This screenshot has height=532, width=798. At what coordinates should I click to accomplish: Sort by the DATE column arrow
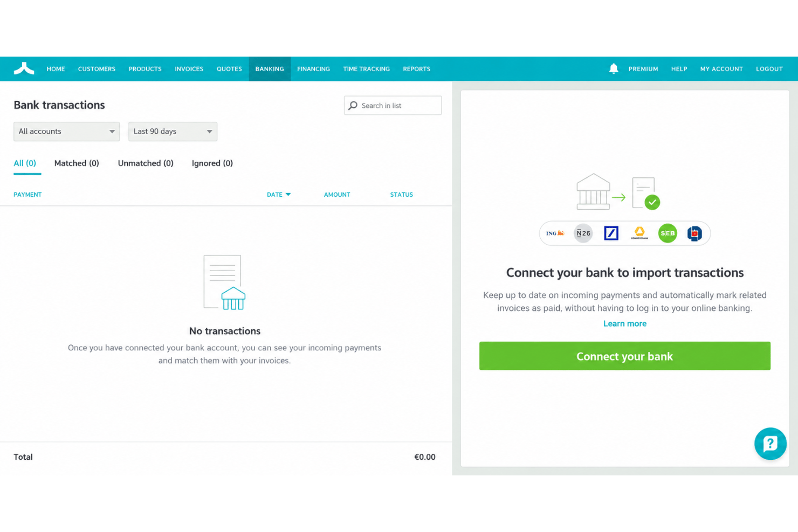point(288,195)
